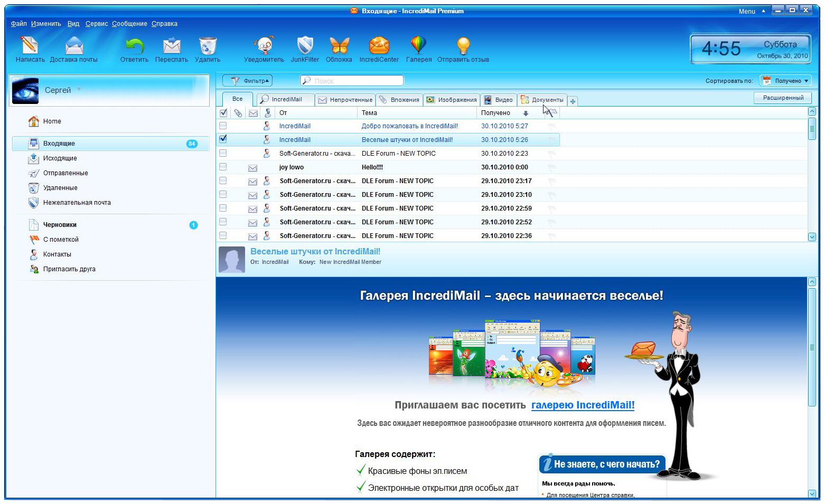
Task: Check the box for the joy lowo Hello!!!! message
Action: pyautogui.click(x=223, y=167)
